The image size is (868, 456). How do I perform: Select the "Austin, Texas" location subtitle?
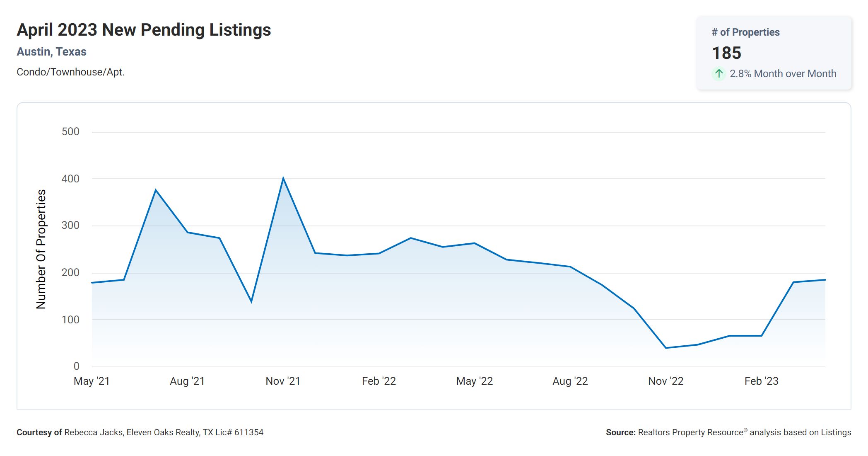51,52
